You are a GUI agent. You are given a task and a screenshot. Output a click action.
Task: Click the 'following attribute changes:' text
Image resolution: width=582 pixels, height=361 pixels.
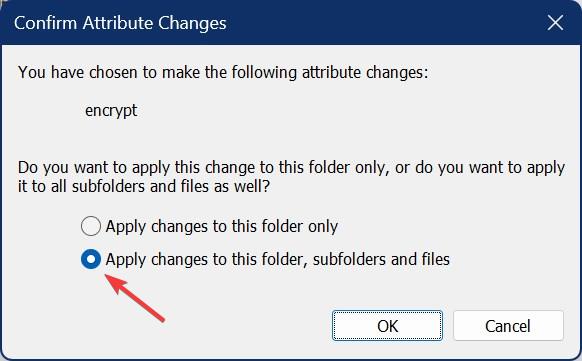click(x=330, y=72)
